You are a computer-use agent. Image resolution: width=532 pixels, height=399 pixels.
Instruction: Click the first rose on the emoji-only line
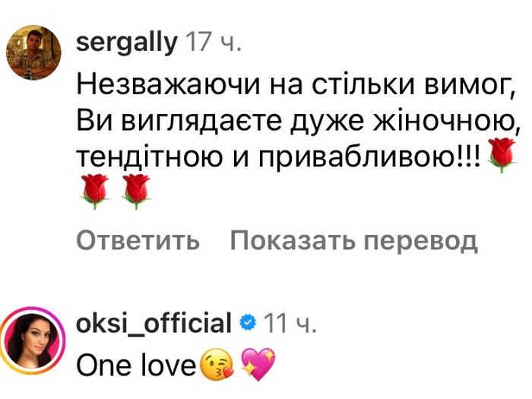(x=95, y=192)
